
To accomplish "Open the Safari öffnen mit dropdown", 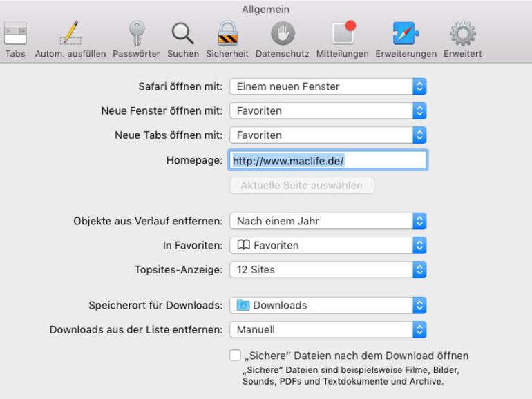I will point(327,86).
